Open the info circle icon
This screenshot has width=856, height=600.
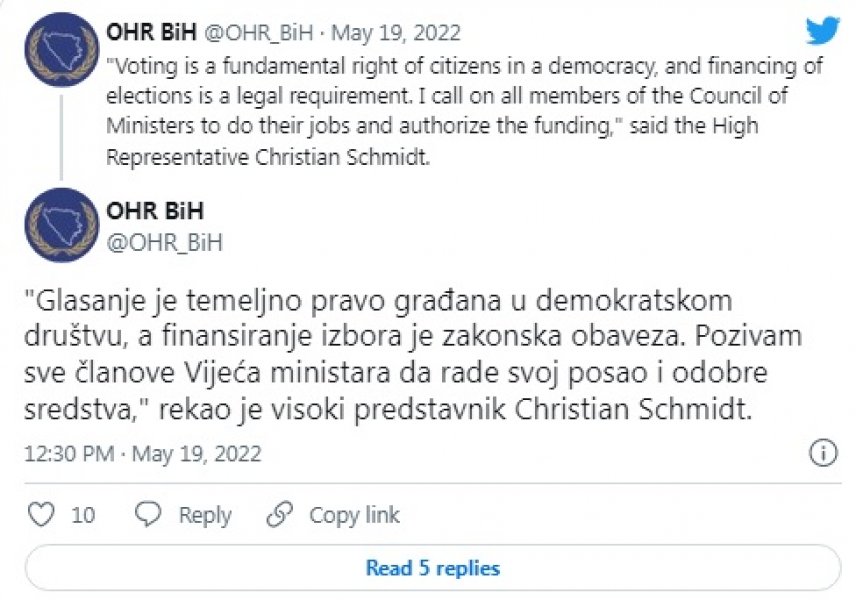(x=823, y=453)
